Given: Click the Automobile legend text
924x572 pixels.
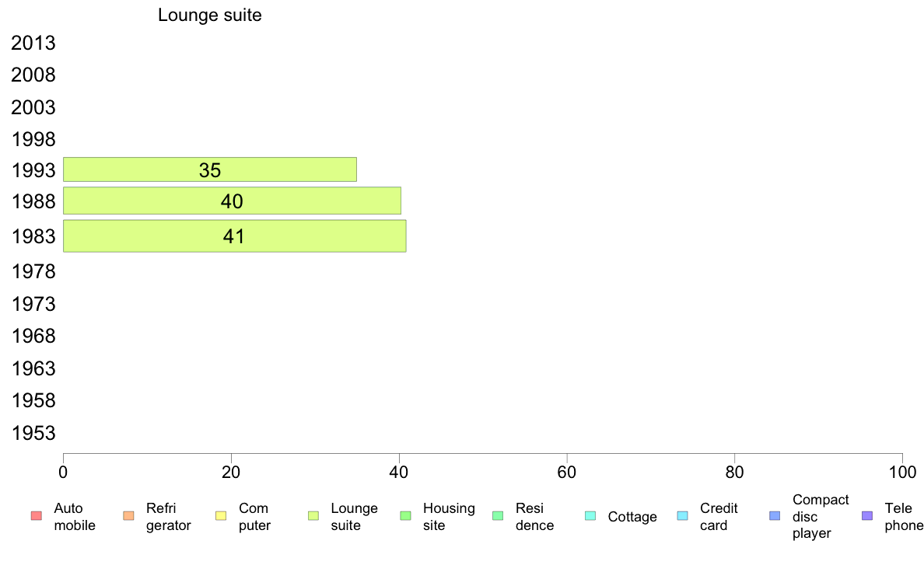Looking at the screenshot, I should click(75, 517).
